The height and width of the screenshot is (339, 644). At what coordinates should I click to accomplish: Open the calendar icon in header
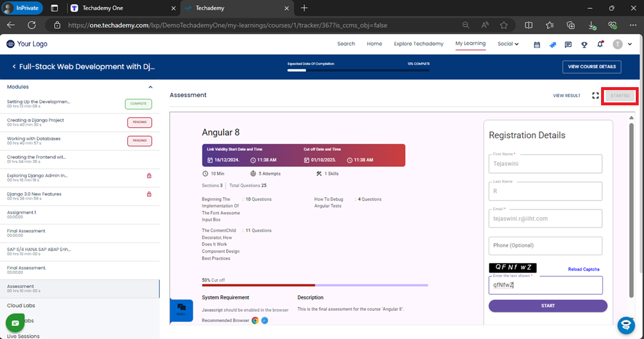pos(537,44)
